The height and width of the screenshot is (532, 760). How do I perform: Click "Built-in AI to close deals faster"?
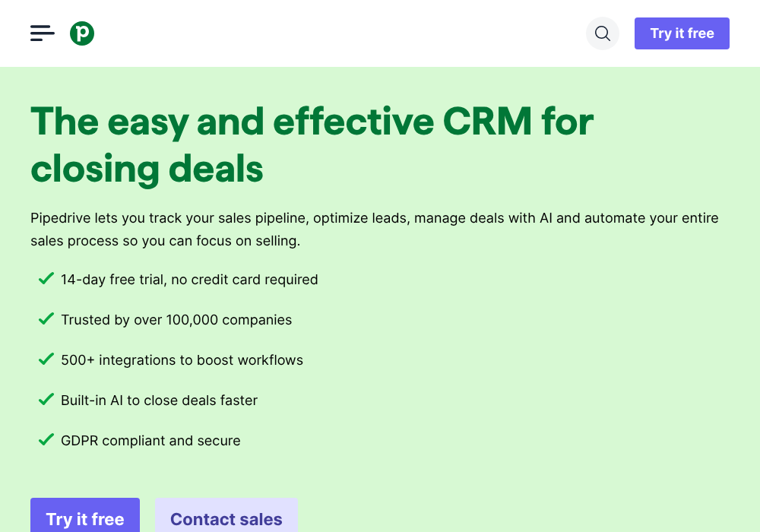click(159, 400)
